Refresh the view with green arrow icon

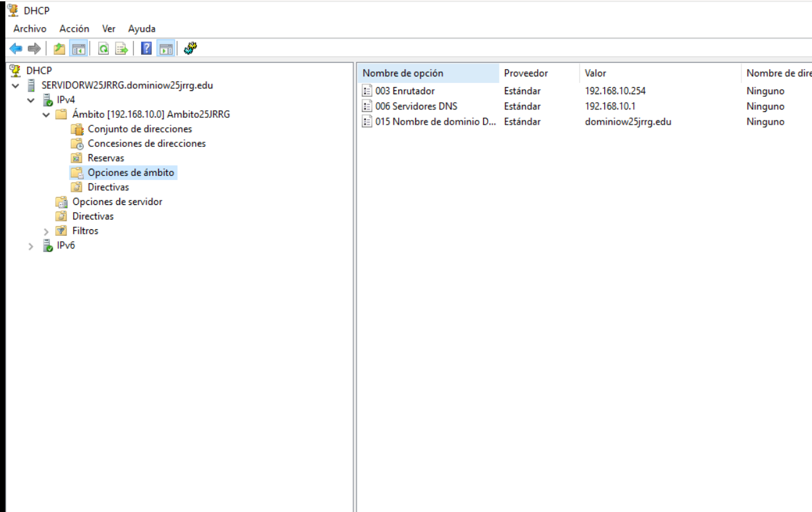(x=103, y=48)
